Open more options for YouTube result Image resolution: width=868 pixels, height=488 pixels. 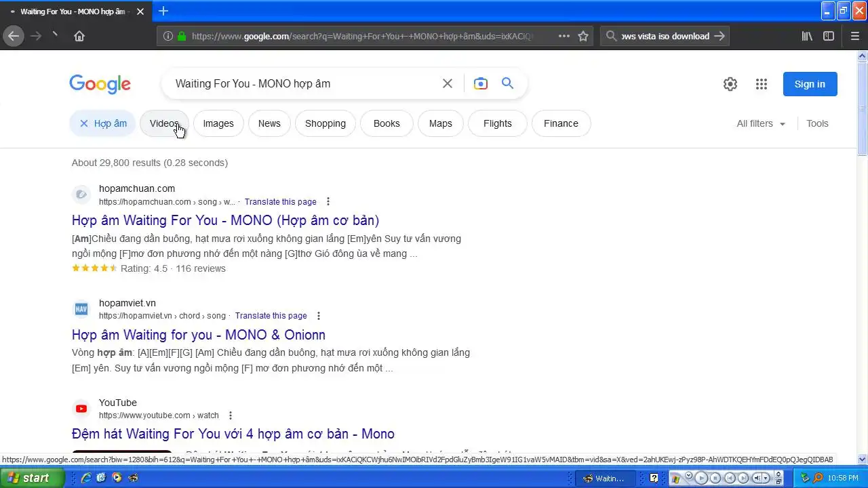231,415
